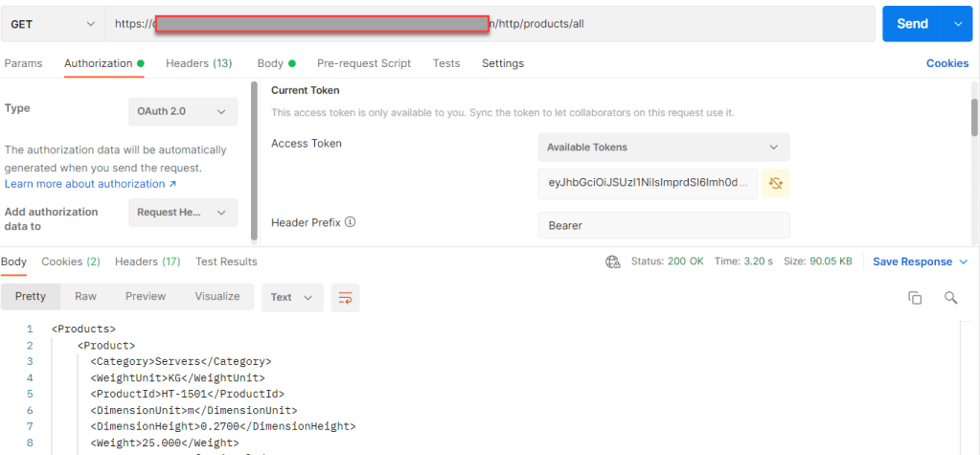Open the Text format dropdown
This screenshot has width=980, height=455.
[x=291, y=297]
